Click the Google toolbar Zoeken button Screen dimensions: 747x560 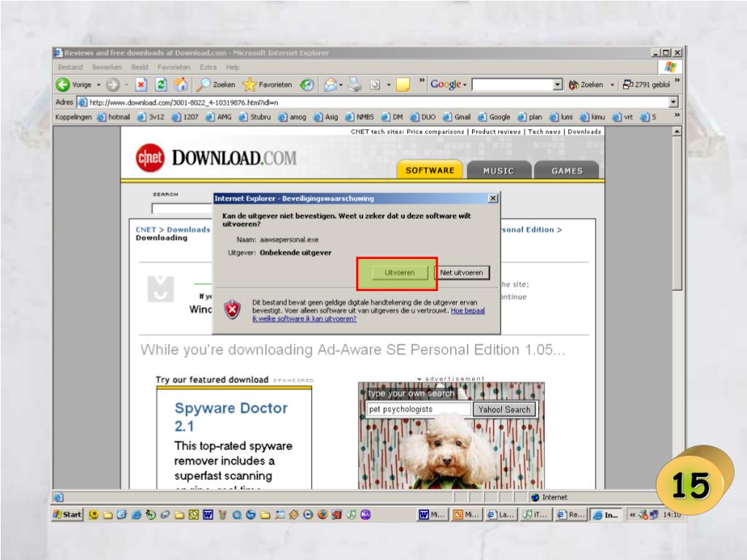pyautogui.click(x=586, y=85)
